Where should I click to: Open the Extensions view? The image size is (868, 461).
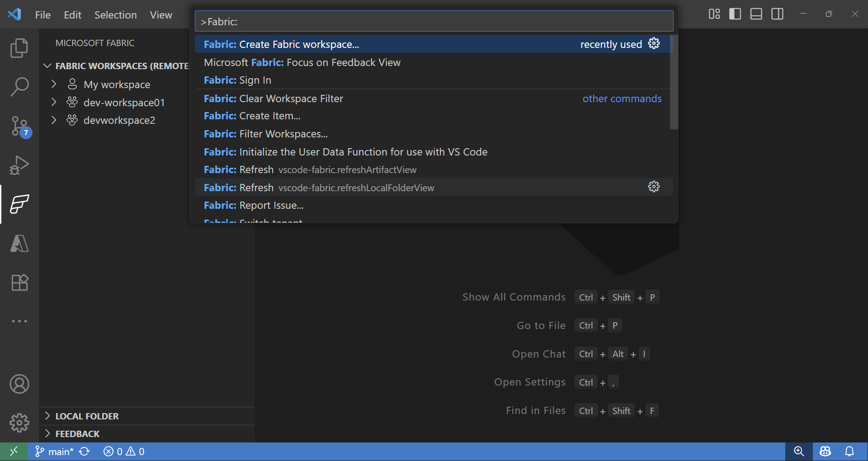point(19,282)
